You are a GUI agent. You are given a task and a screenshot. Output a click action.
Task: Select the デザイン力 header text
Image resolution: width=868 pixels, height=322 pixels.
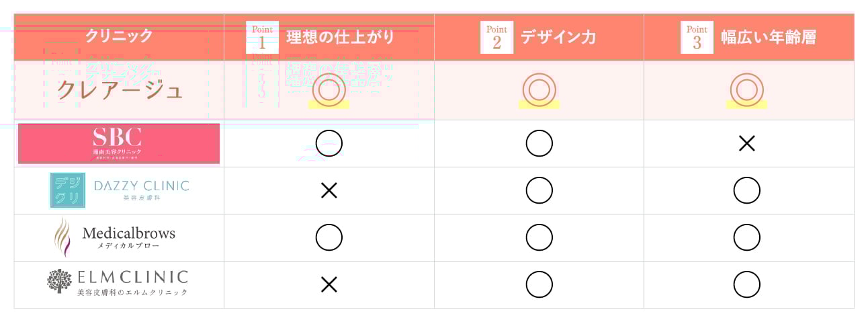coord(558,37)
